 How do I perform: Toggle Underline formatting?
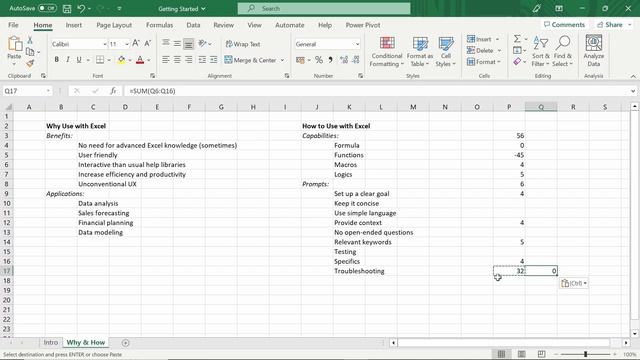point(79,60)
